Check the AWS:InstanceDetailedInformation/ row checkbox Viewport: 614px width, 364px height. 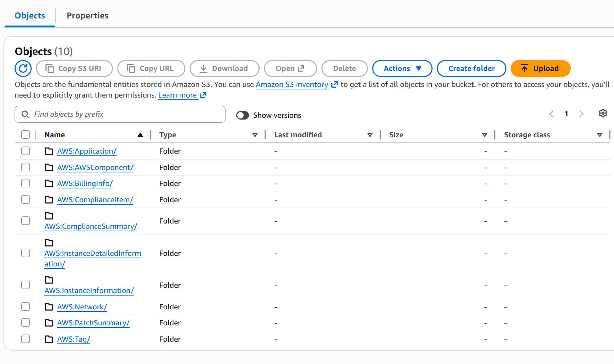point(26,253)
